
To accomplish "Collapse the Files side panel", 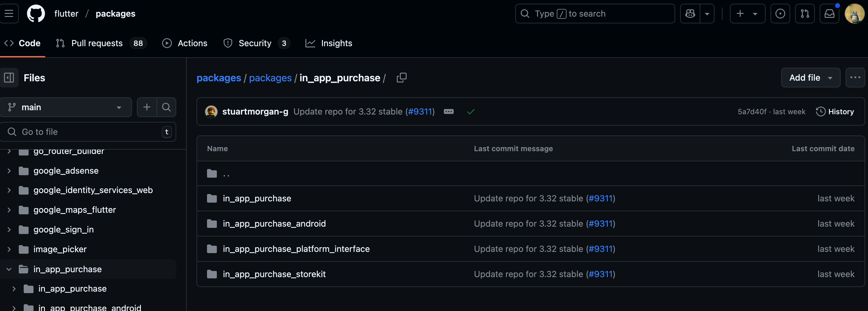I will tap(9, 78).
